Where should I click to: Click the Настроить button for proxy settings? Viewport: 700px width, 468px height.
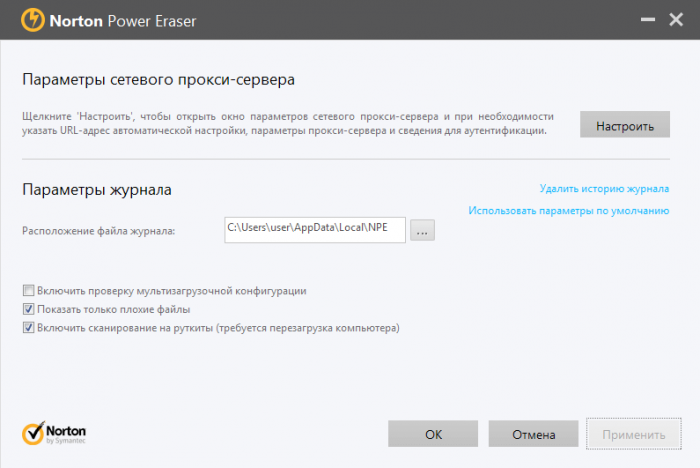point(625,125)
